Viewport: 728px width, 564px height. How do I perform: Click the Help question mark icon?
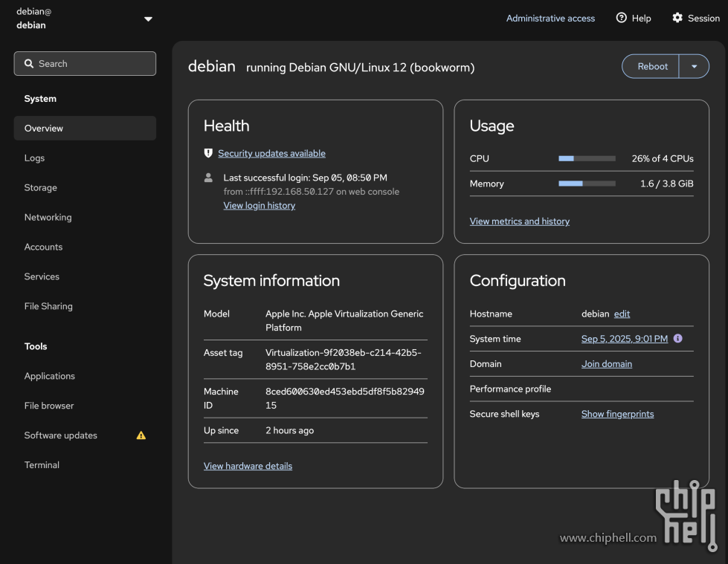621,18
